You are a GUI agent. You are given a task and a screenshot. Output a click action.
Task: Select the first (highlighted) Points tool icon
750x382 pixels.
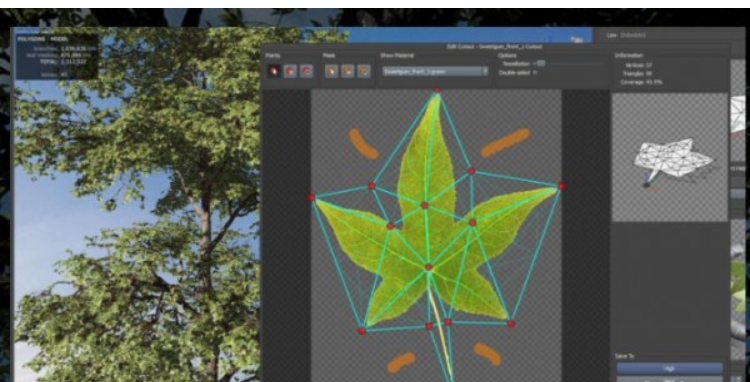tap(274, 71)
